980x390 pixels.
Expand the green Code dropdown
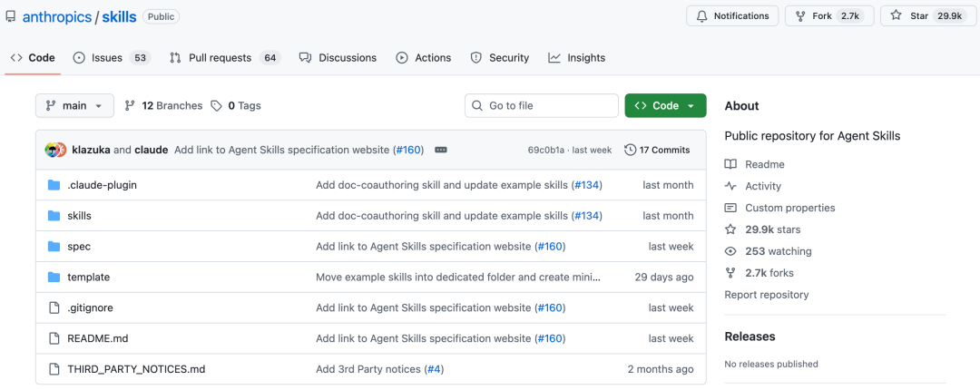(665, 106)
